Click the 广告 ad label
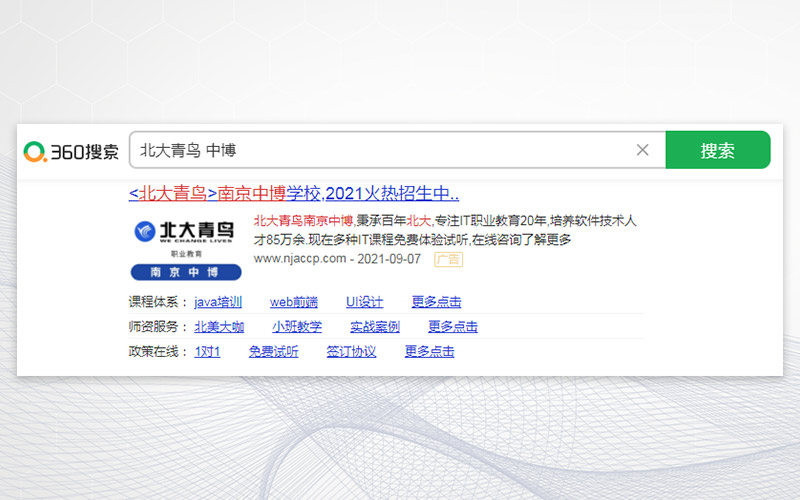This screenshot has width=800, height=500. [x=448, y=259]
